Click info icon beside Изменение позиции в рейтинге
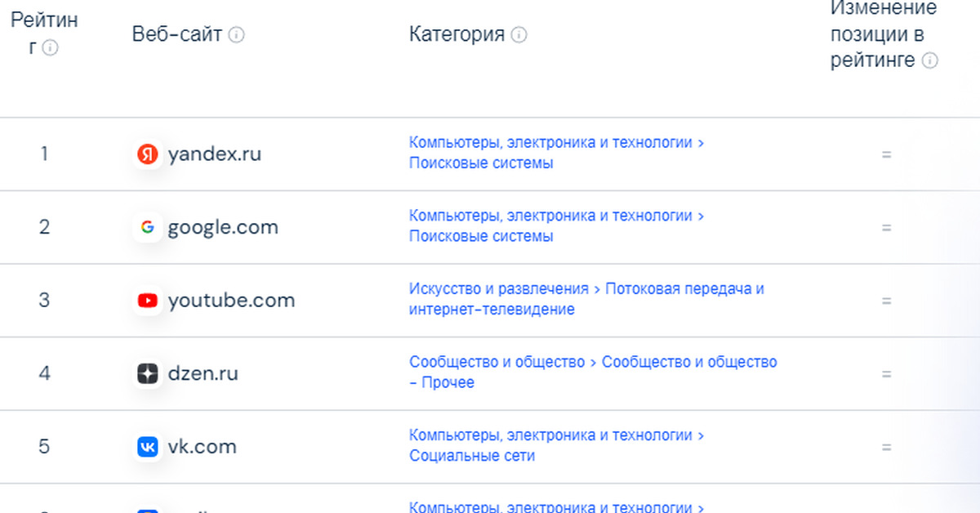 929,60
